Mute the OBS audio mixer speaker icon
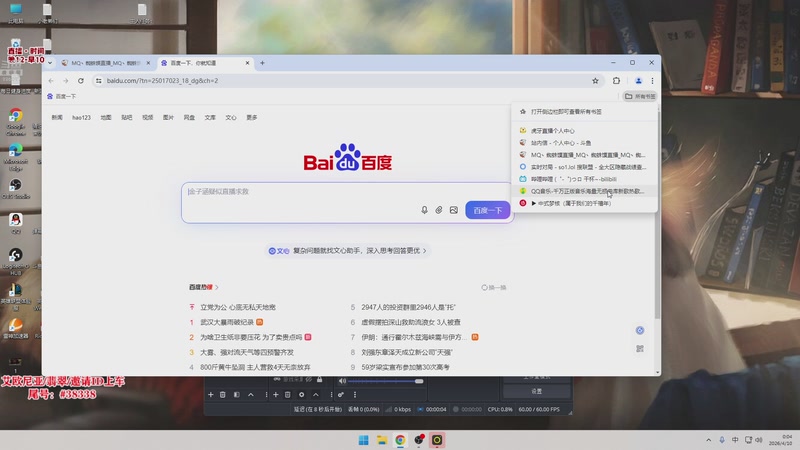800x450 pixels. (342, 381)
